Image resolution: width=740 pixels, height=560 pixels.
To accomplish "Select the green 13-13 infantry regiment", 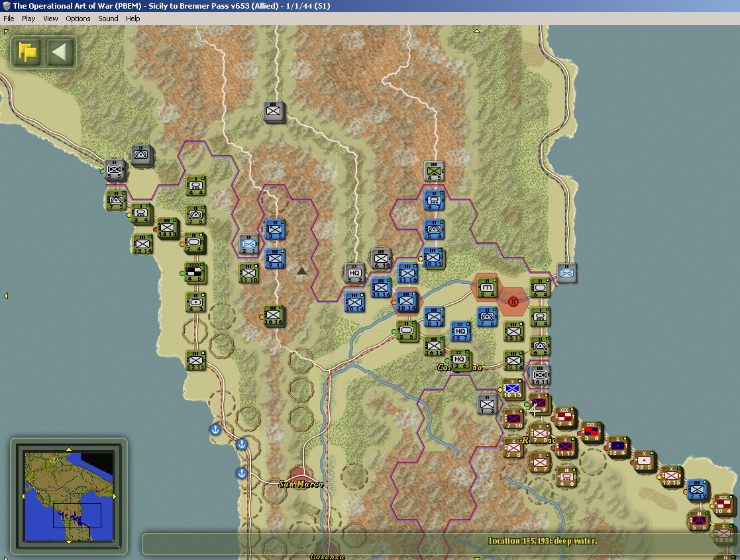I will coord(513,332).
